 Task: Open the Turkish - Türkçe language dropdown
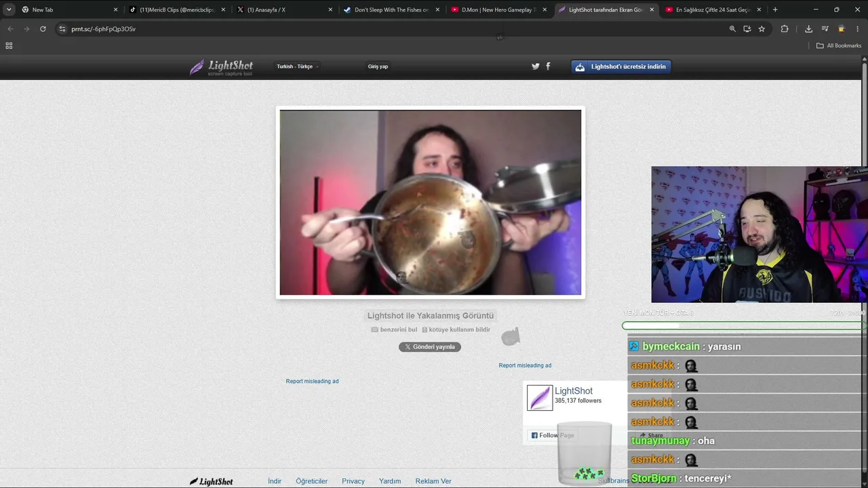(x=297, y=66)
